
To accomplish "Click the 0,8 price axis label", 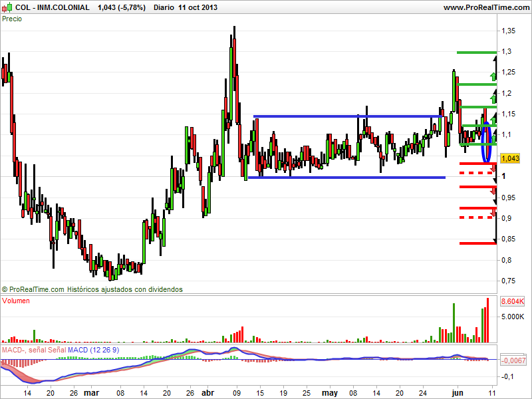I will 506,260.
